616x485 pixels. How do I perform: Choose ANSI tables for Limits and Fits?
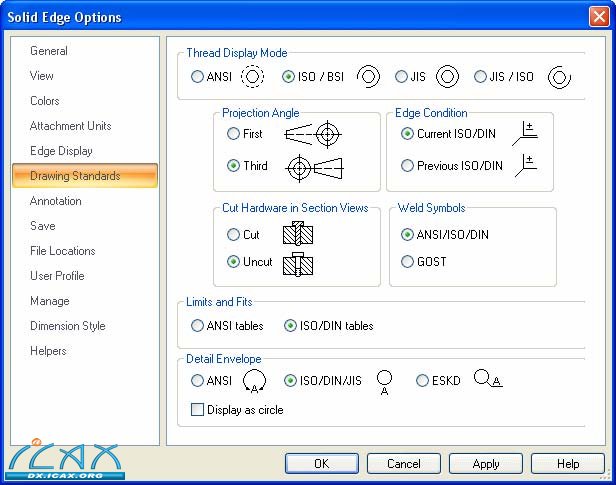point(197,326)
